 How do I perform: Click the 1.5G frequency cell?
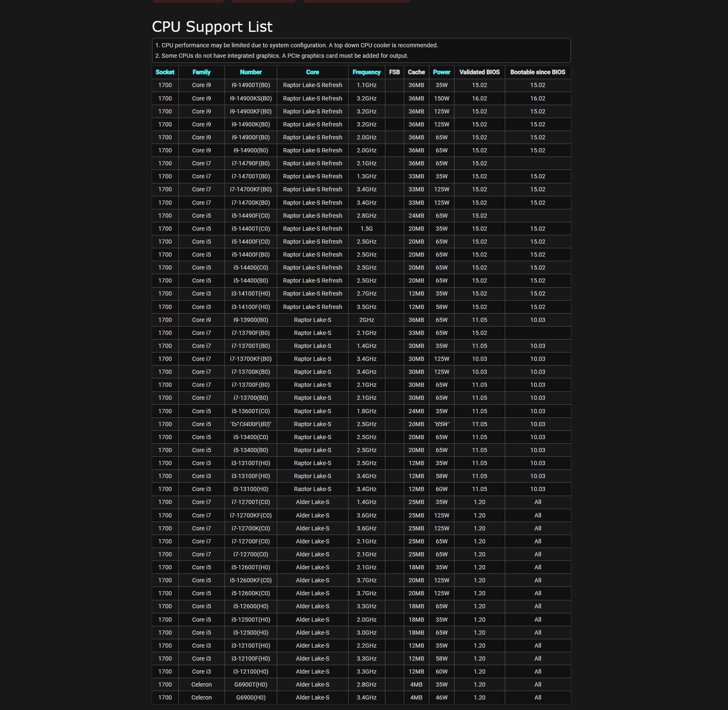tap(366, 229)
